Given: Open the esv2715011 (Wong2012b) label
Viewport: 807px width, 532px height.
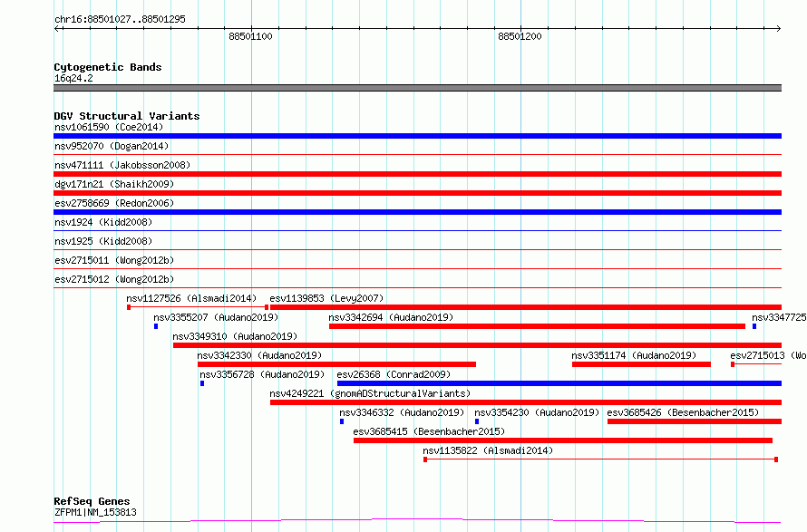Looking at the screenshot, I should [x=114, y=260].
